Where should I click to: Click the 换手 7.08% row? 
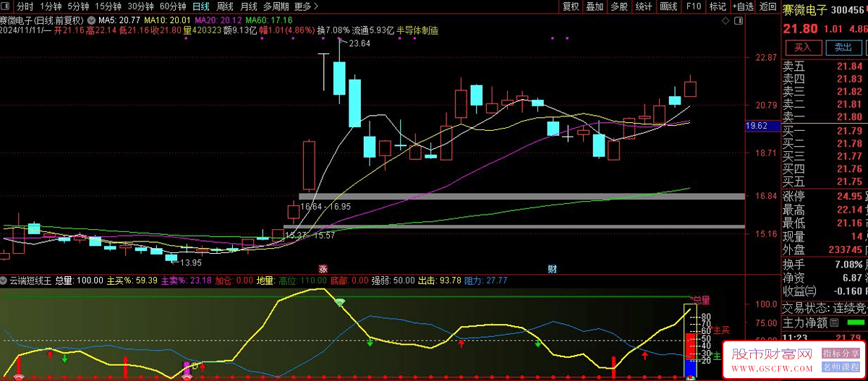825,264
